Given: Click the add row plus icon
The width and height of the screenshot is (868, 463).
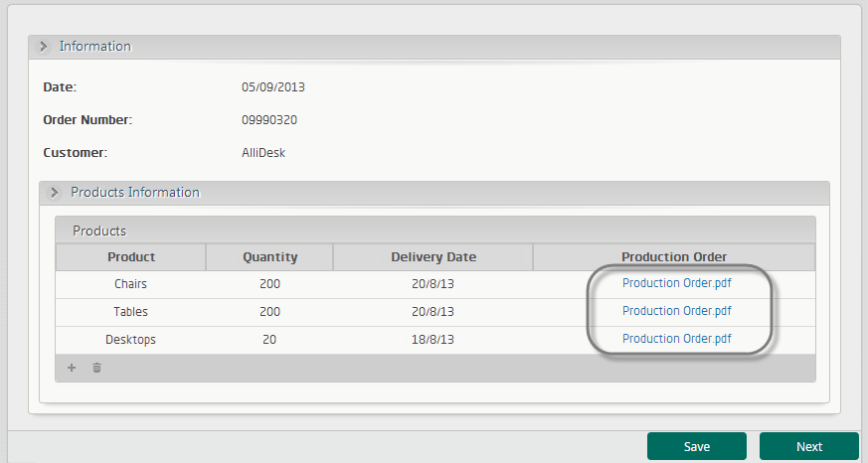Looking at the screenshot, I should point(72,368).
